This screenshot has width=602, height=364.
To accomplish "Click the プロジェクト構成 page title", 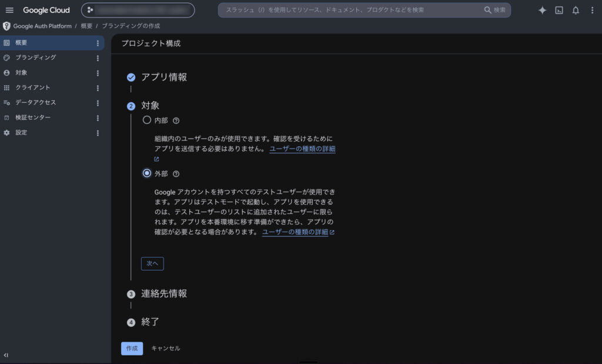I will click(x=151, y=43).
